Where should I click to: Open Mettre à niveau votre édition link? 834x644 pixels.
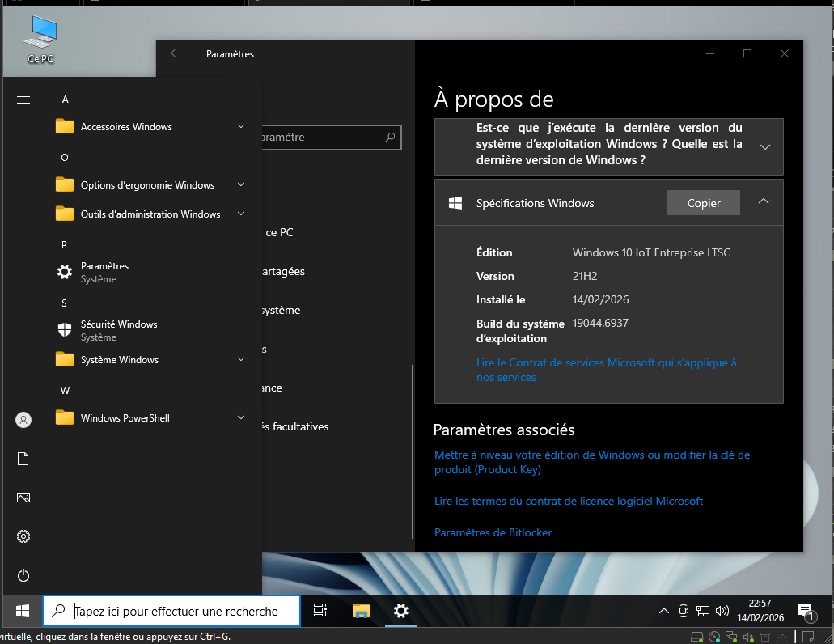592,462
